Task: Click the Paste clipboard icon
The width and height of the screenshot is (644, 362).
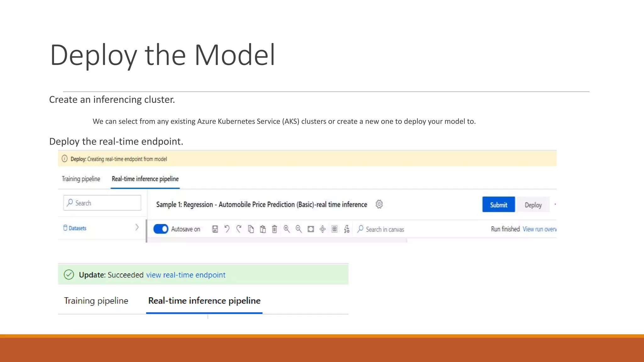Action: 263,229
